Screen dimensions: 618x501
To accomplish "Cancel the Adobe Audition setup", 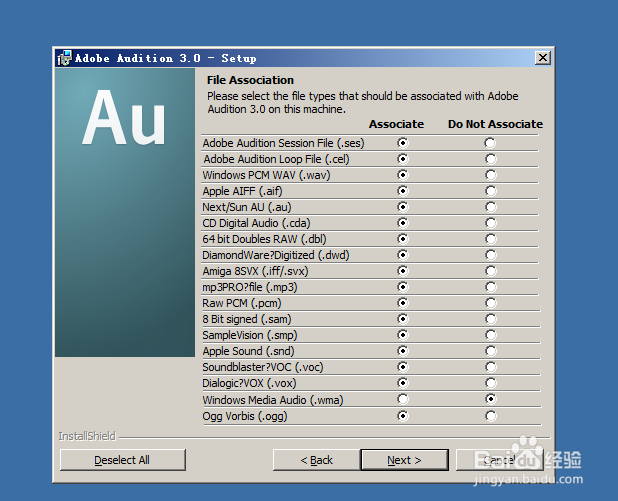I will (x=499, y=460).
